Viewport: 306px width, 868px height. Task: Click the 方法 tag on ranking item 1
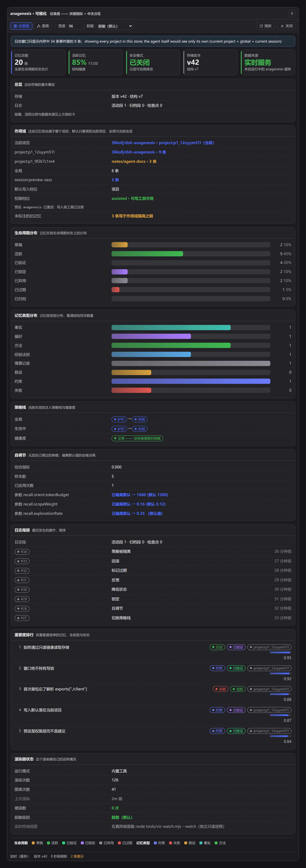pos(217,647)
